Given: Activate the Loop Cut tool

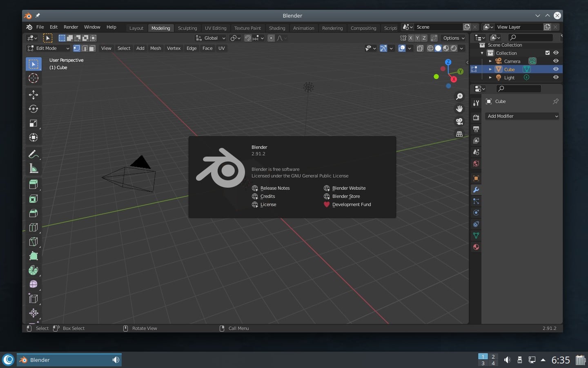Looking at the screenshot, I should click(x=33, y=227).
